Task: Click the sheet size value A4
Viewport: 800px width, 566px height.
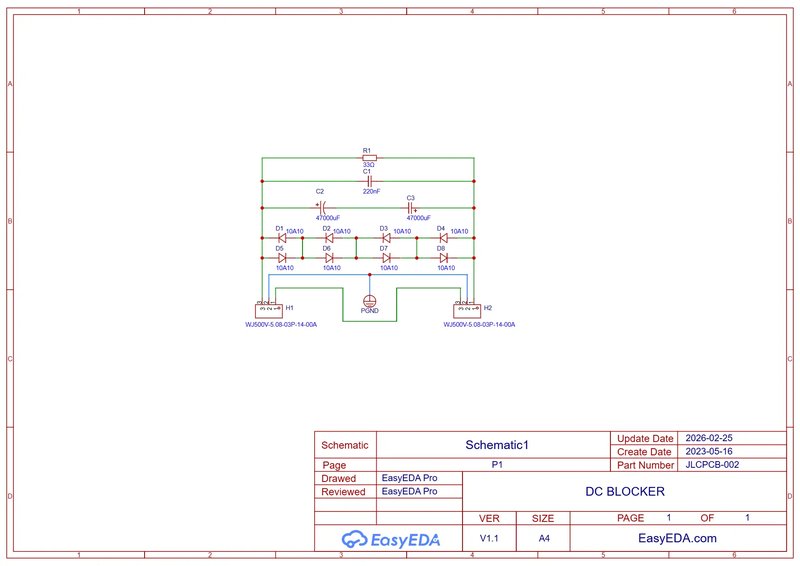Action: (x=544, y=538)
